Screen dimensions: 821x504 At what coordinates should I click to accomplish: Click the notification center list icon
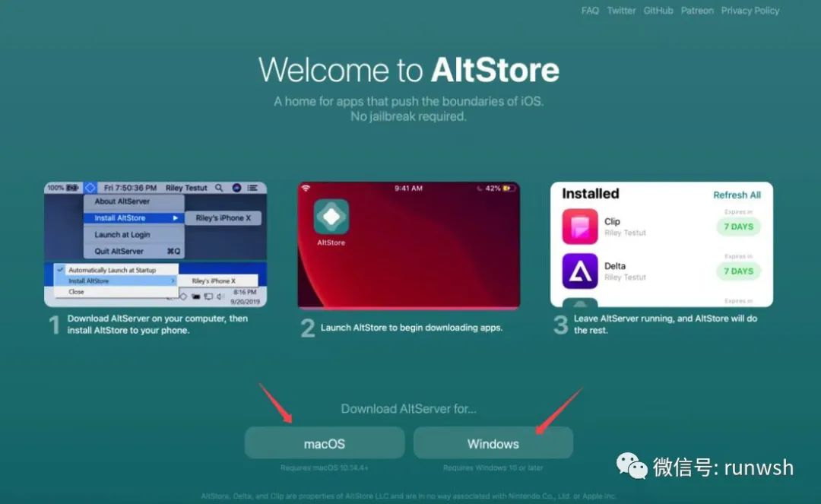click(252, 187)
